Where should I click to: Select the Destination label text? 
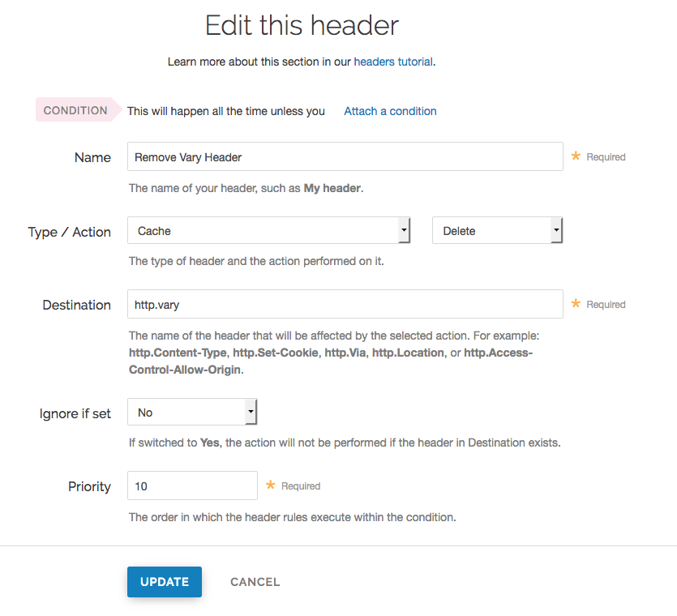pyautogui.click(x=77, y=306)
